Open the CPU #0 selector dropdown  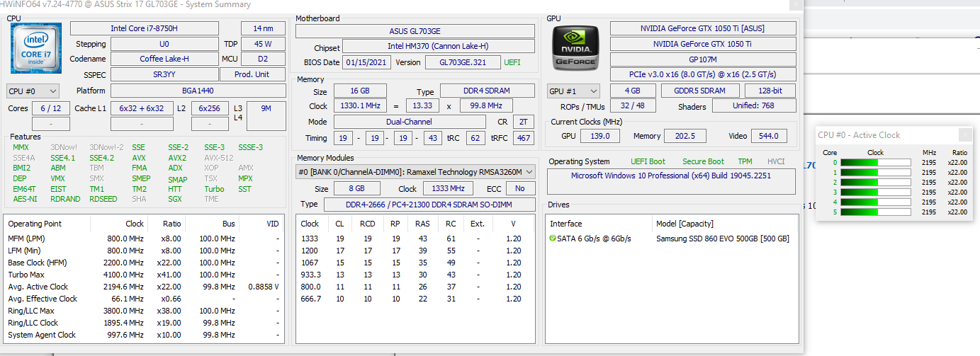click(x=33, y=91)
